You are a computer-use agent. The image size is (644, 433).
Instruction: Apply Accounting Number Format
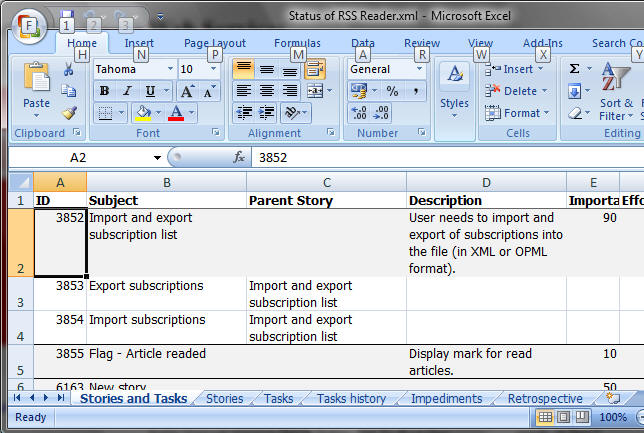coord(359,91)
